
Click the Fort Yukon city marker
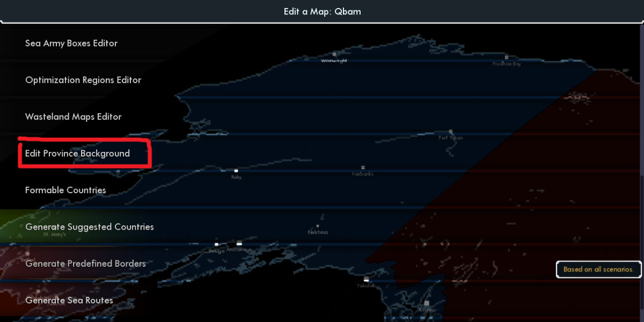[x=451, y=131]
